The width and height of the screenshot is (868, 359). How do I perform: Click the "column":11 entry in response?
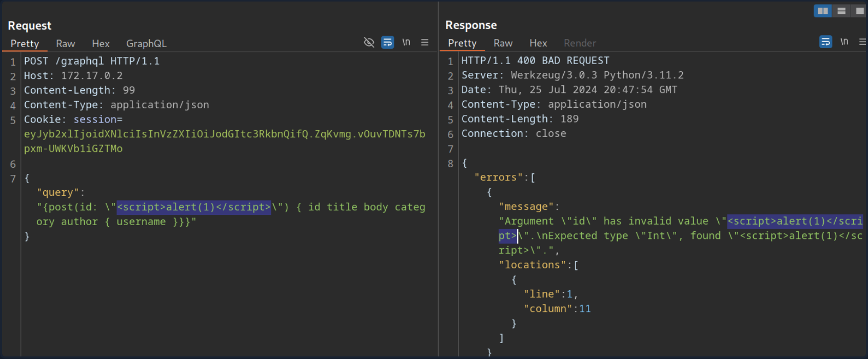(x=557, y=309)
